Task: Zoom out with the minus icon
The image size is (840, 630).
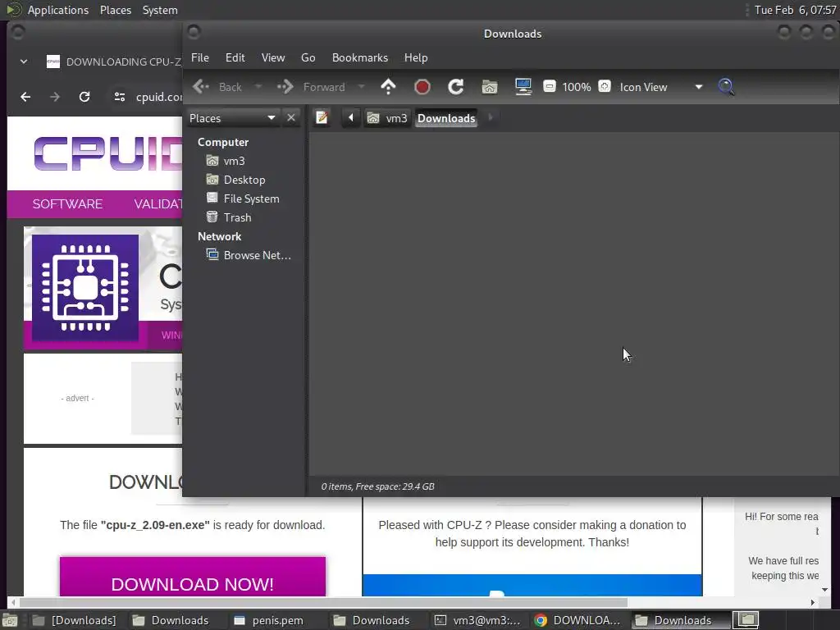Action: pyautogui.click(x=549, y=86)
